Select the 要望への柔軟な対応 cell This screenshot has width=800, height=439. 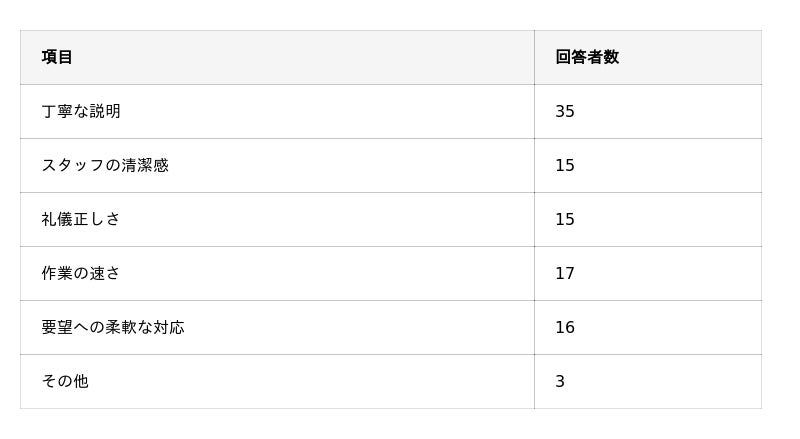click(x=113, y=327)
